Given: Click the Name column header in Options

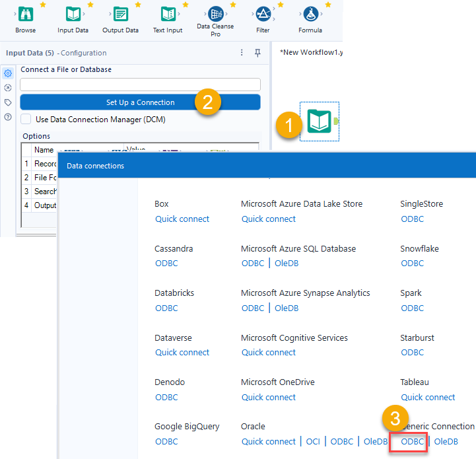Looking at the screenshot, I should 44,150.
